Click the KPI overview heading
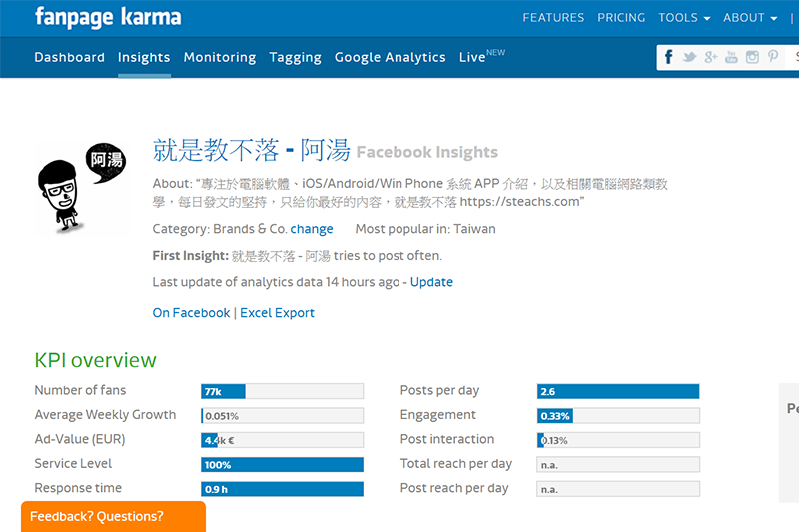This screenshot has height=532, width=799. click(95, 360)
